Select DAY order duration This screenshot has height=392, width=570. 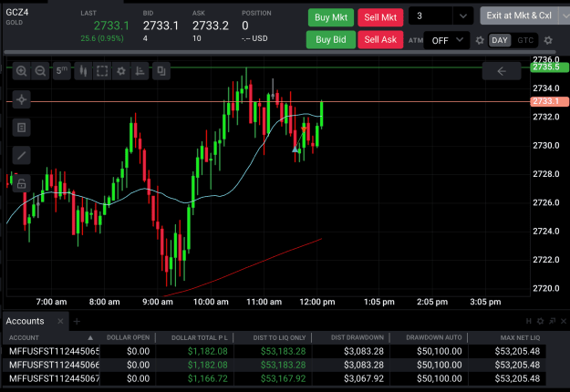pyautogui.click(x=500, y=40)
